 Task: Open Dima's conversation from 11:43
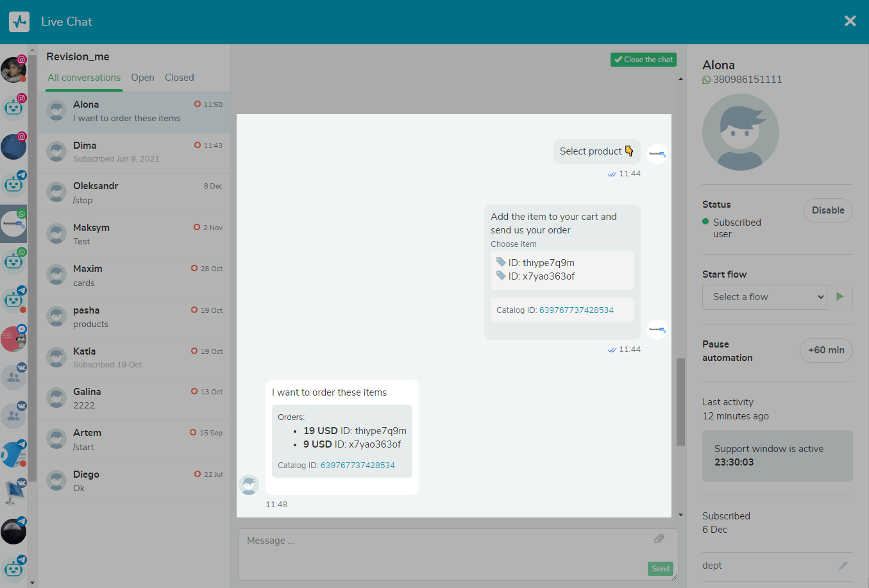[x=134, y=153]
